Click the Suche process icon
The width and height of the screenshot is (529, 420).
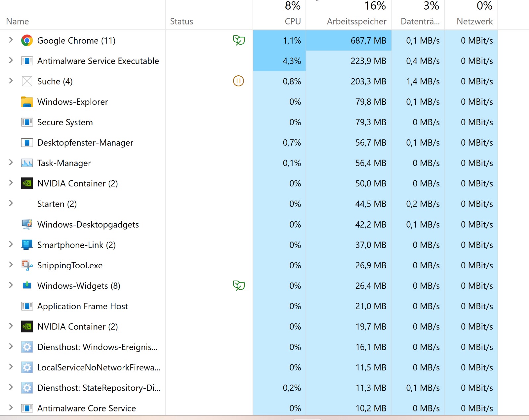click(x=27, y=81)
